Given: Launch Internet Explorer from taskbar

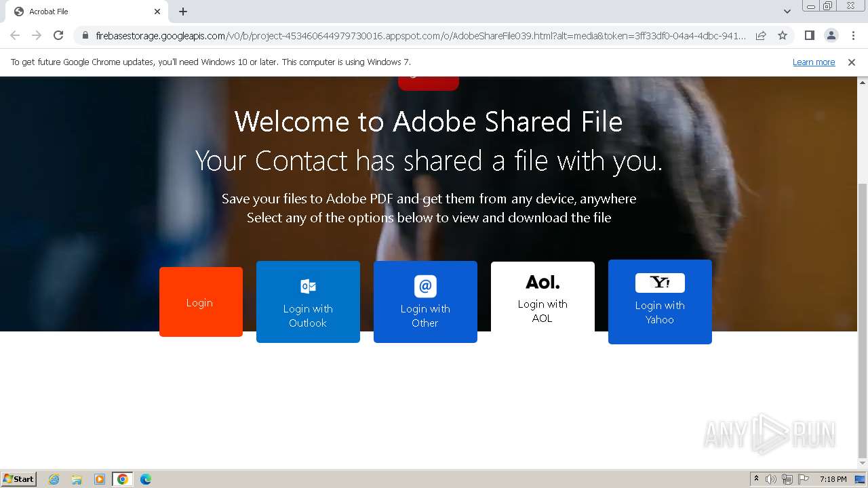Looking at the screenshot, I should [x=54, y=479].
